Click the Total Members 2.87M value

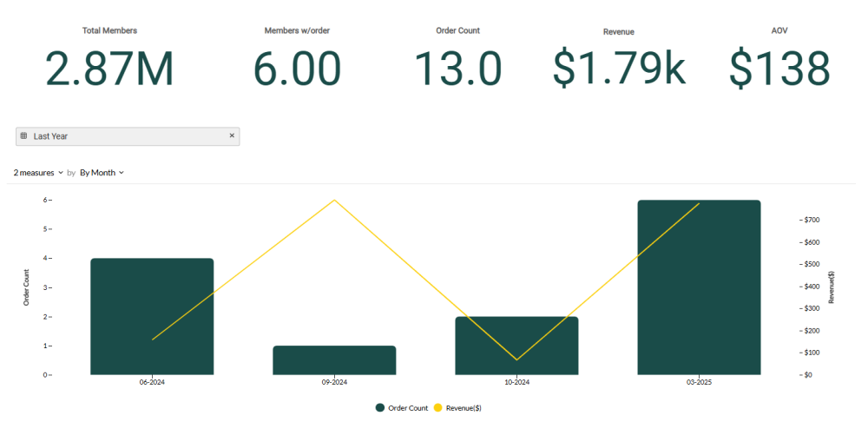[x=109, y=69]
